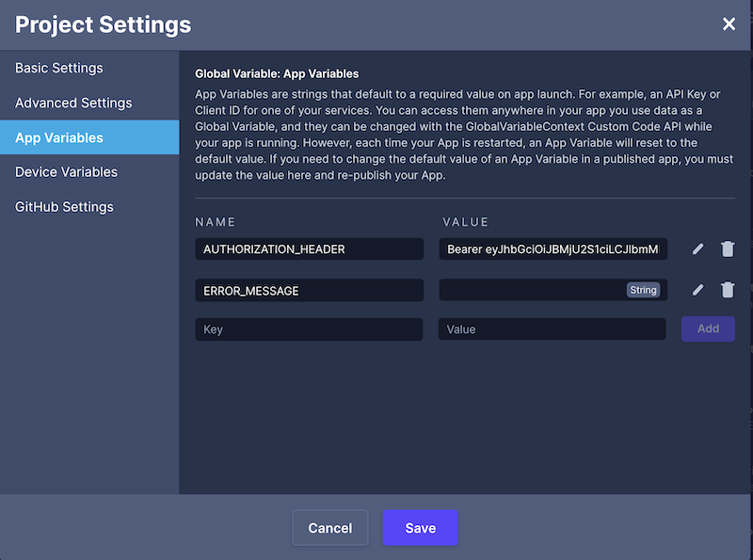
Task: Click the VALUE column header
Action: [x=465, y=222]
